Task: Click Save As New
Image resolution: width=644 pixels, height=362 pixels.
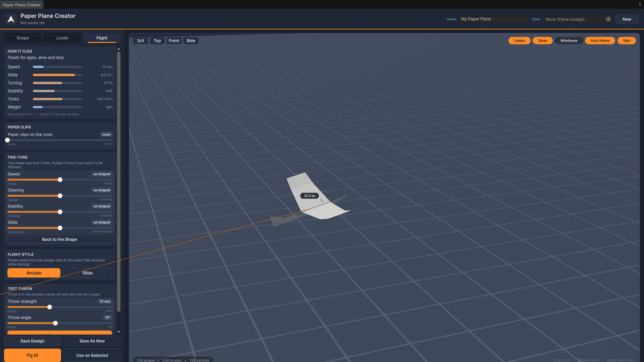Action: [92, 341]
